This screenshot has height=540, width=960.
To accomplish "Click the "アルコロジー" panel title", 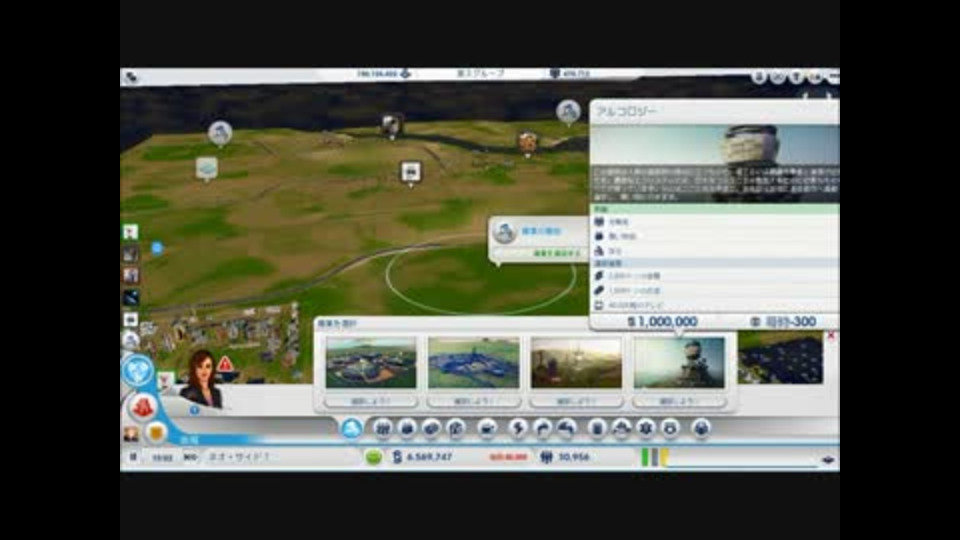I will (626, 111).
